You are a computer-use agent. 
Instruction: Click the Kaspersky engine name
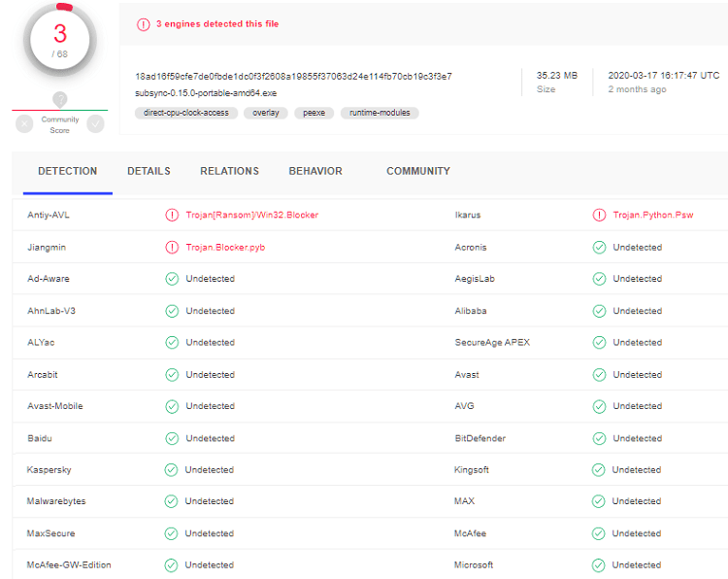pos(49,470)
